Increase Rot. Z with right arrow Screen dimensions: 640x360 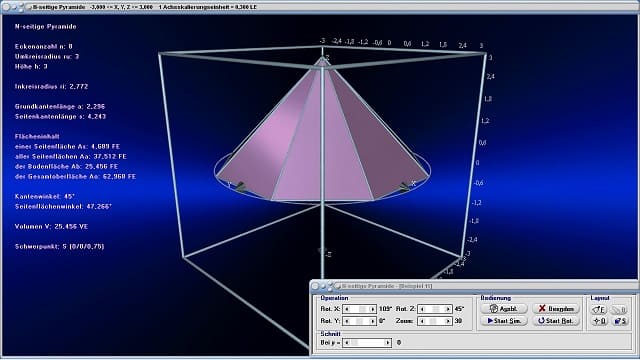tap(448, 309)
